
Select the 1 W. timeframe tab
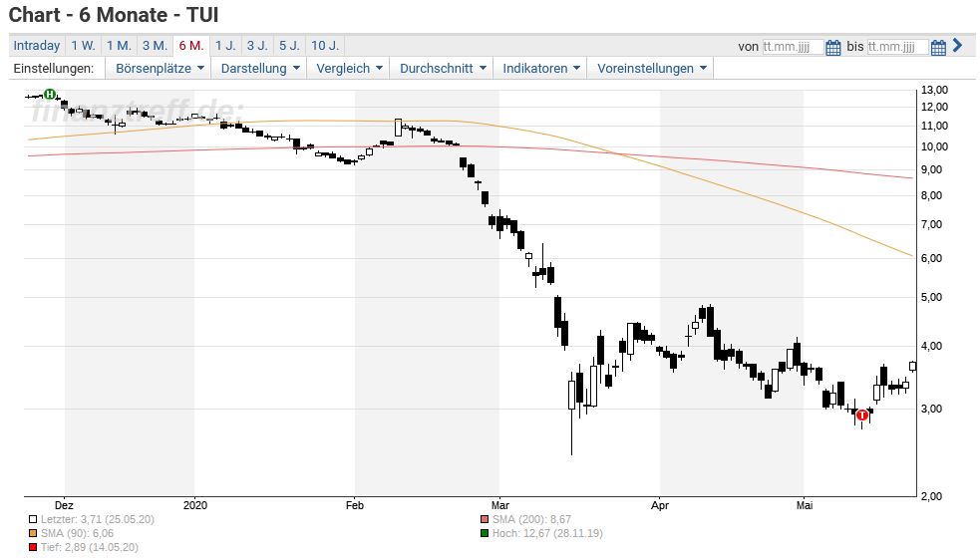[x=83, y=46]
